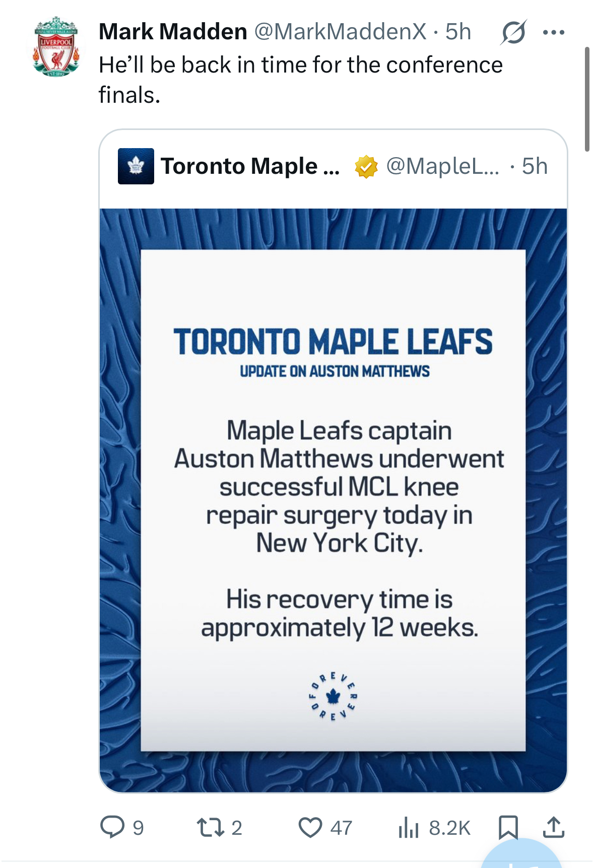594x868 pixels.
Task: Repost this tweet using the retweet icon
Action: [210, 827]
